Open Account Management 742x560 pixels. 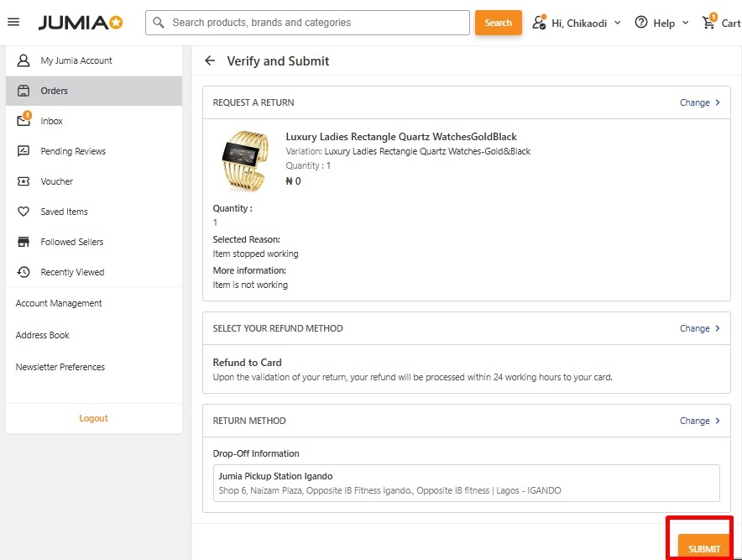click(x=59, y=303)
